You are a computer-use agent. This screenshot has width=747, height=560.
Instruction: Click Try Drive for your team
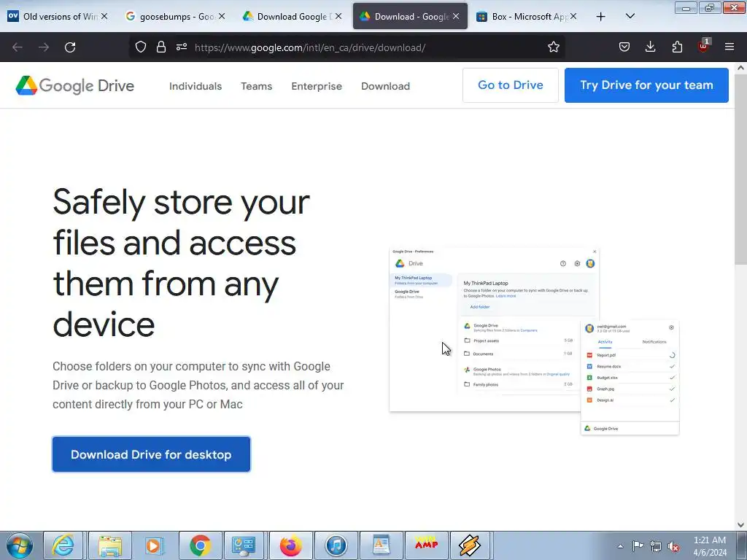(646, 85)
